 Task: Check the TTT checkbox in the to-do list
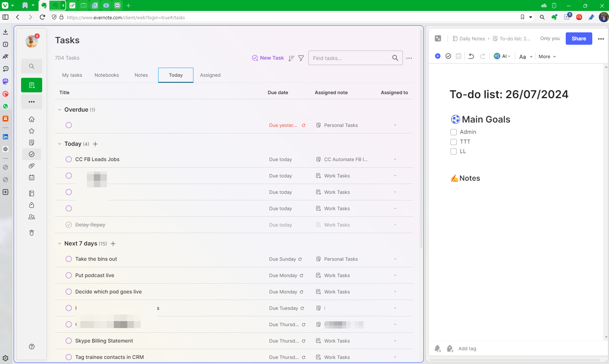pos(453,142)
